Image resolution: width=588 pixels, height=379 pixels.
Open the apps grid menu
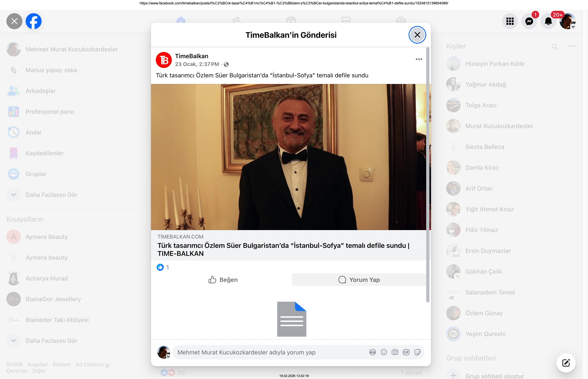[510, 21]
